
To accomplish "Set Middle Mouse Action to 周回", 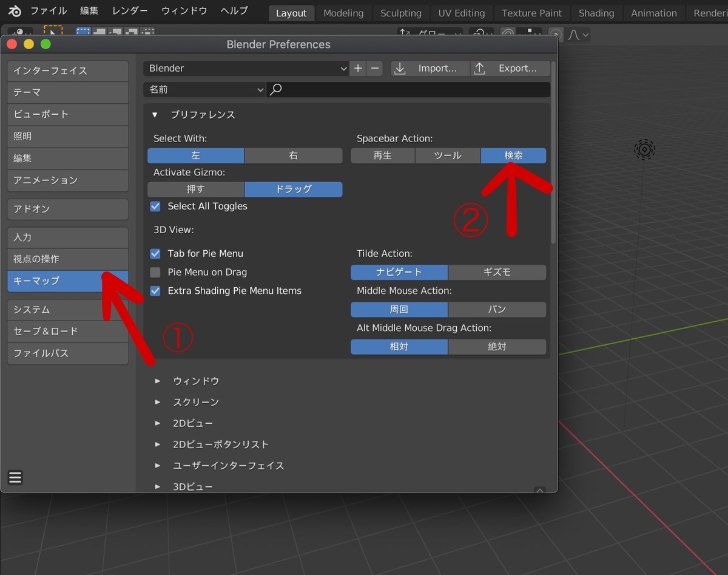I will tap(399, 309).
